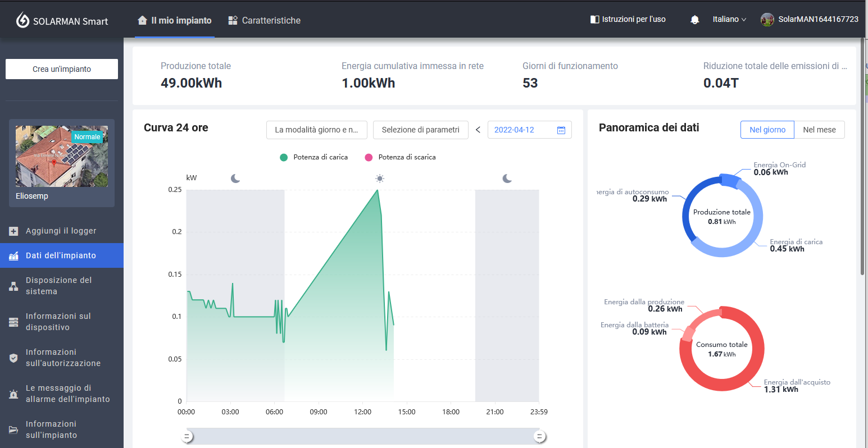
Task: Expand La modalità giorno dropdown
Action: 316,130
